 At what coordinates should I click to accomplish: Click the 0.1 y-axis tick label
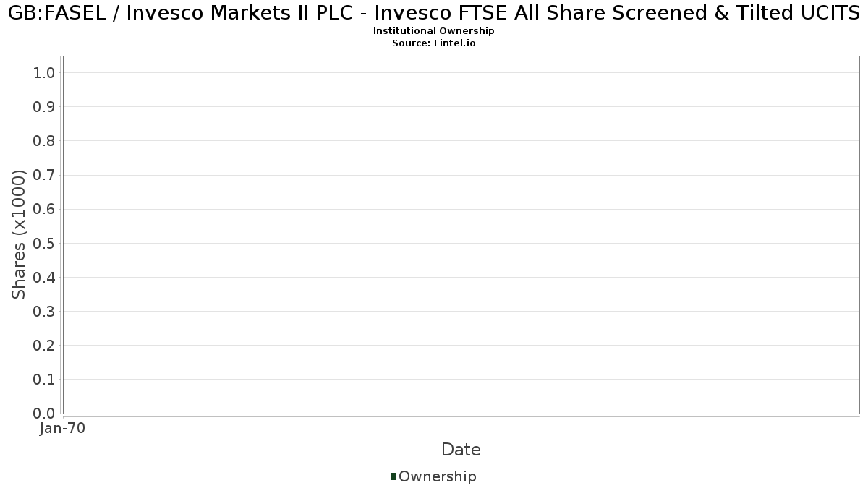coord(44,379)
